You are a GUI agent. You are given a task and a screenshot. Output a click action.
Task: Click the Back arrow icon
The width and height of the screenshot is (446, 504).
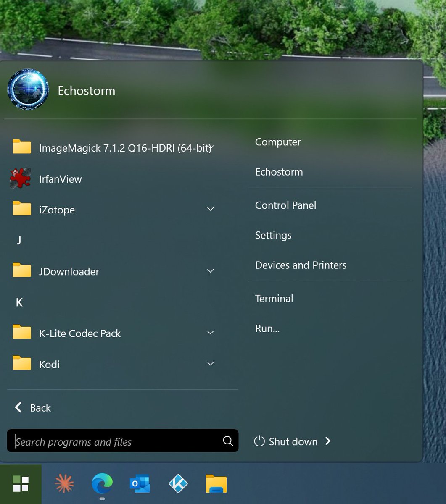coord(18,407)
